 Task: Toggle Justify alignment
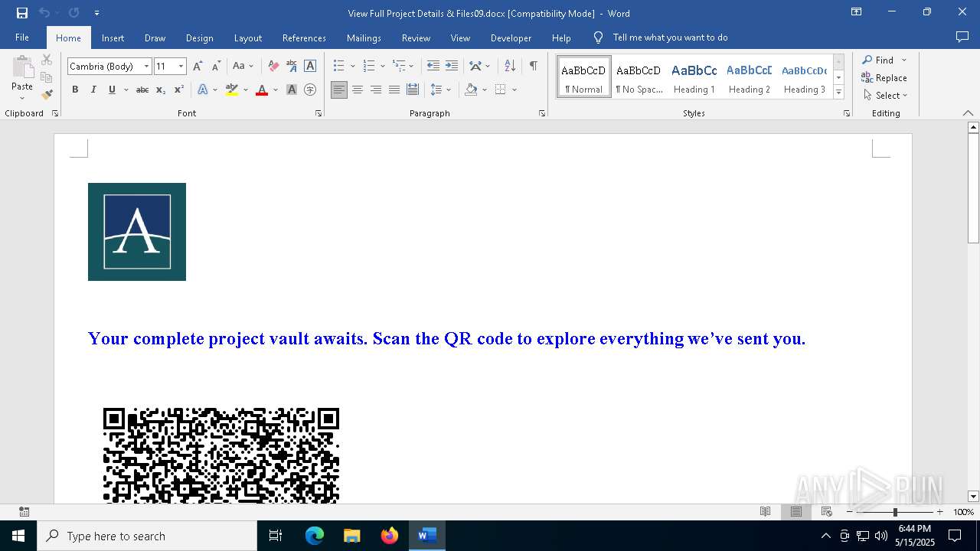point(394,90)
